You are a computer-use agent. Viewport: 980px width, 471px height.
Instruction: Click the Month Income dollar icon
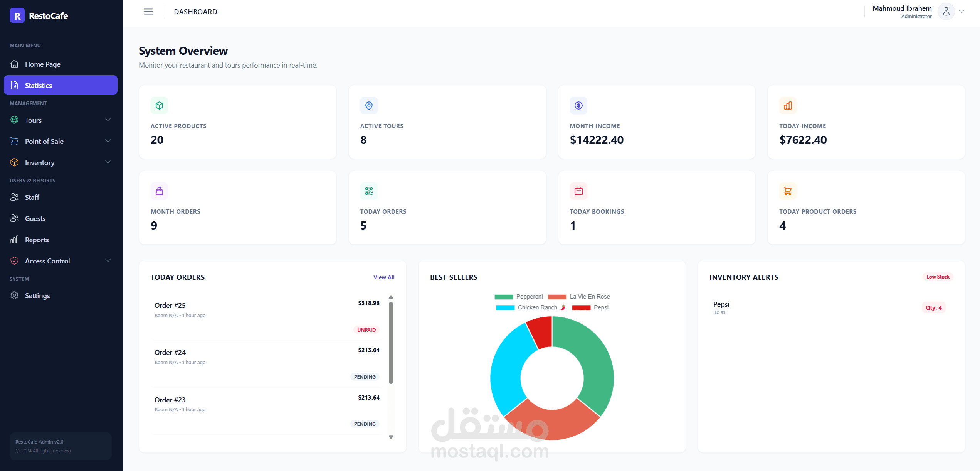tap(578, 105)
